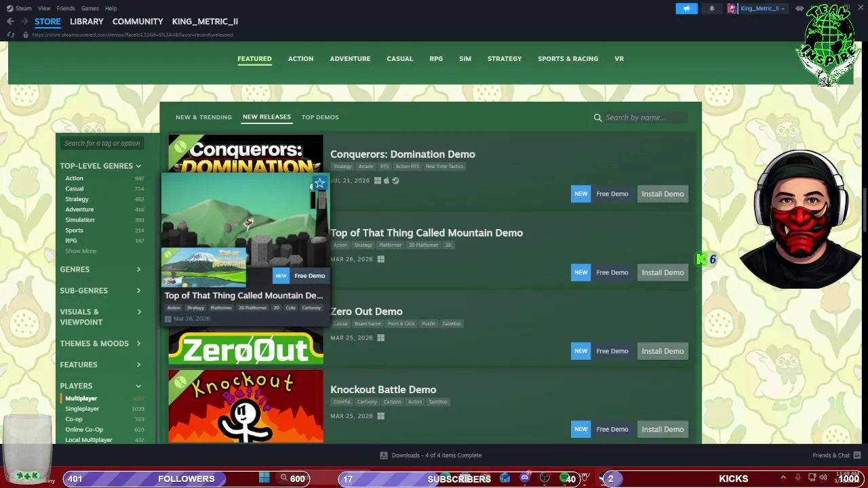Select the Sports & Racing category tab
868x488 pixels.
[568, 59]
